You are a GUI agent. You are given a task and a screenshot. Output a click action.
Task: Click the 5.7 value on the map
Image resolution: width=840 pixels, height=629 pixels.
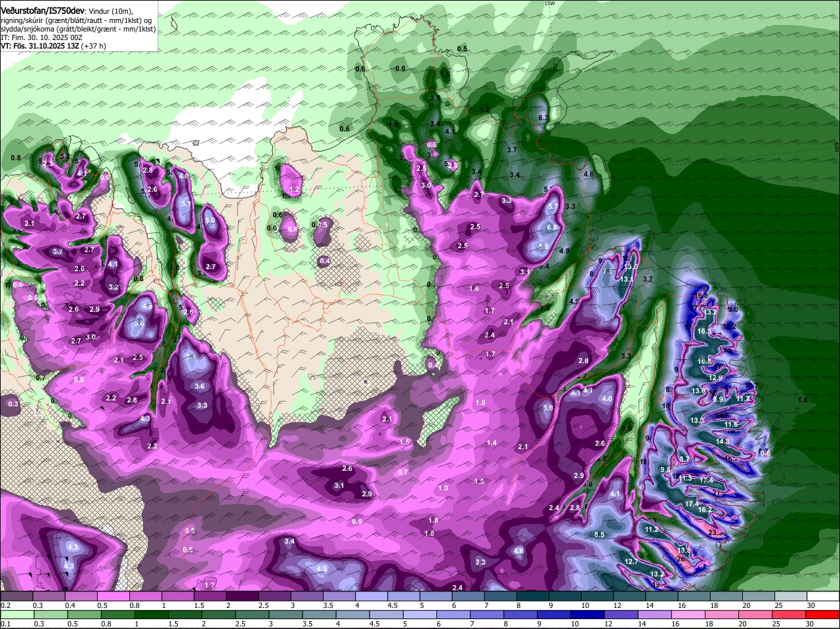pos(553,206)
